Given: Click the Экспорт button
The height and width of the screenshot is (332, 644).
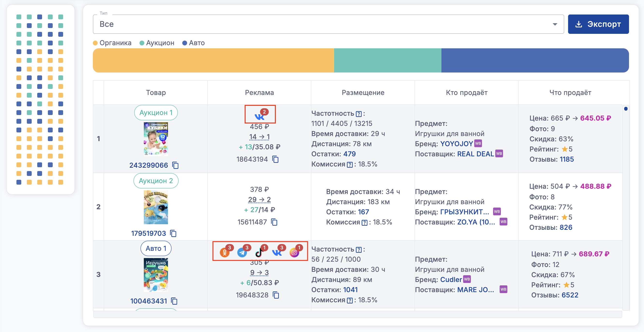Looking at the screenshot, I should [x=598, y=24].
